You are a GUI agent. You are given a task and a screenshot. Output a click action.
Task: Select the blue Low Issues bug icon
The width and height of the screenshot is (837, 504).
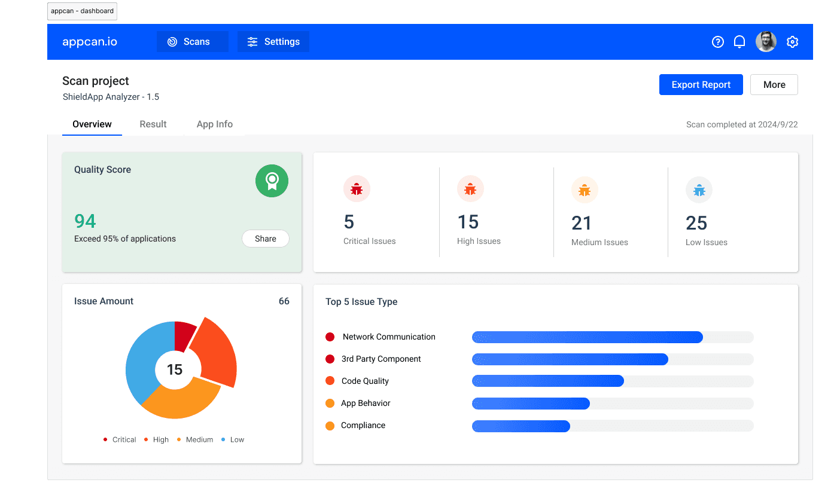(699, 190)
